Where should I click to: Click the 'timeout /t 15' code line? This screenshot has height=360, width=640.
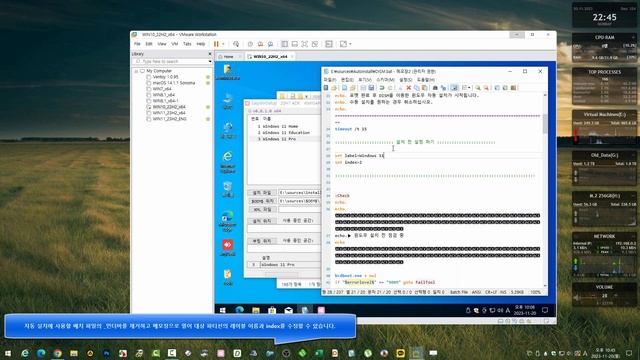[351, 129]
